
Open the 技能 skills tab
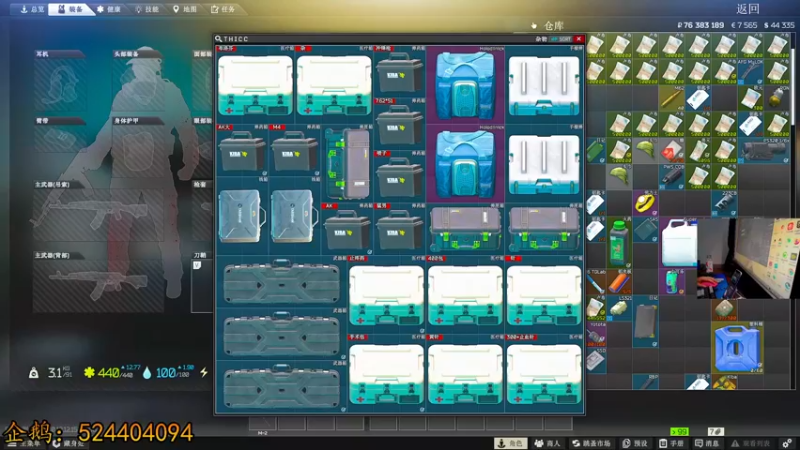point(147,9)
